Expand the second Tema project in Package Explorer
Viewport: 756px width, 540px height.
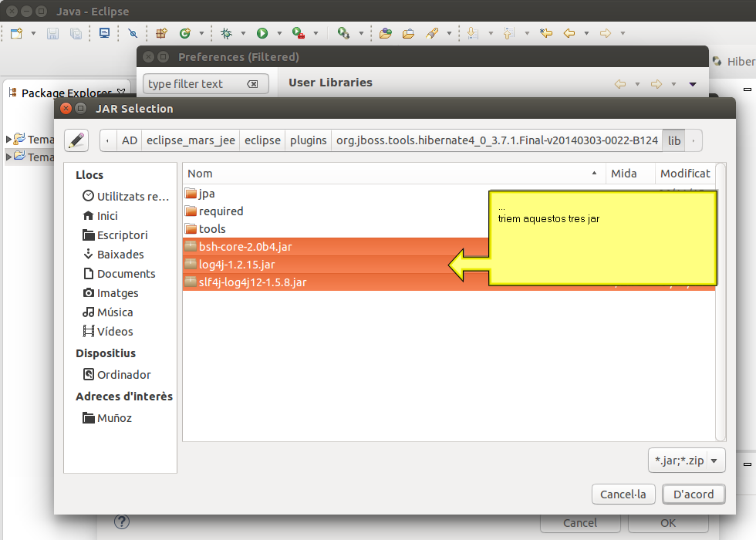coord(8,157)
